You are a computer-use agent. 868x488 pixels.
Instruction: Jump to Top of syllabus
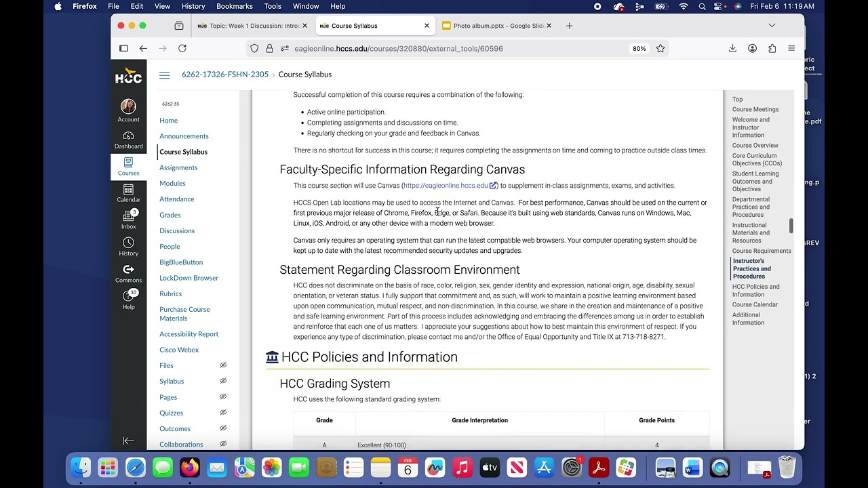click(737, 100)
